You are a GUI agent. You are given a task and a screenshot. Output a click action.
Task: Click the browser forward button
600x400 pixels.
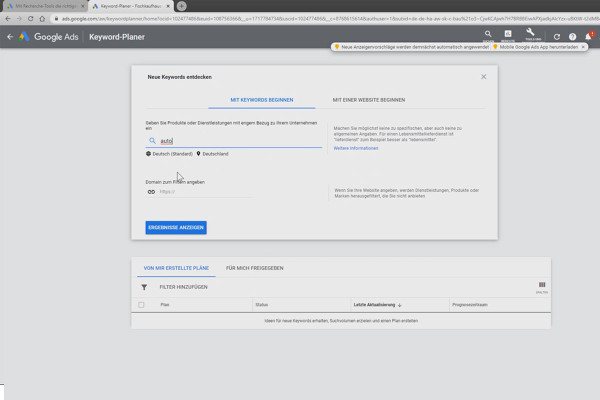click(19, 18)
